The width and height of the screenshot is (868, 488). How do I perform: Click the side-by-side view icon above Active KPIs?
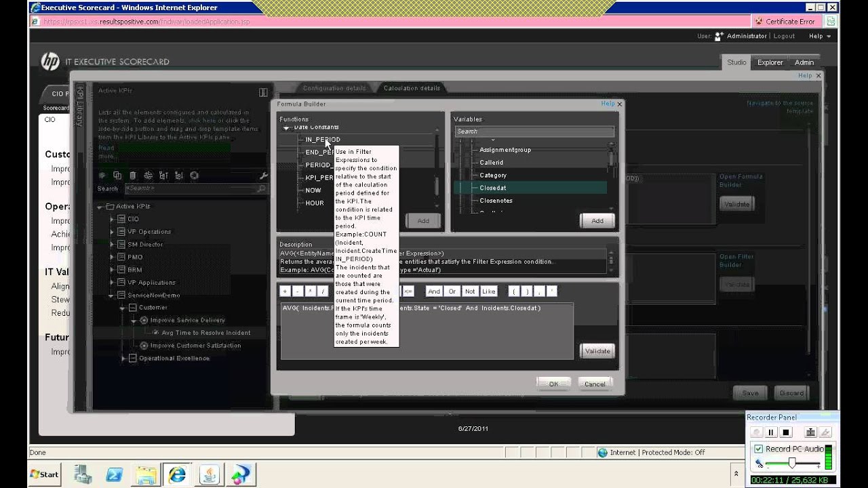click(x=263, y=92)
